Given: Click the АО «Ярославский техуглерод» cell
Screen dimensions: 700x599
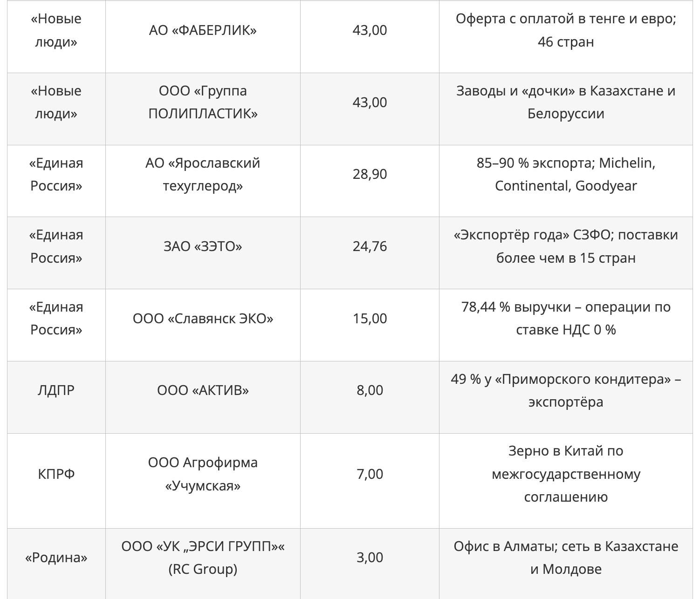Looking at the screenshot, I should point(203,174).
